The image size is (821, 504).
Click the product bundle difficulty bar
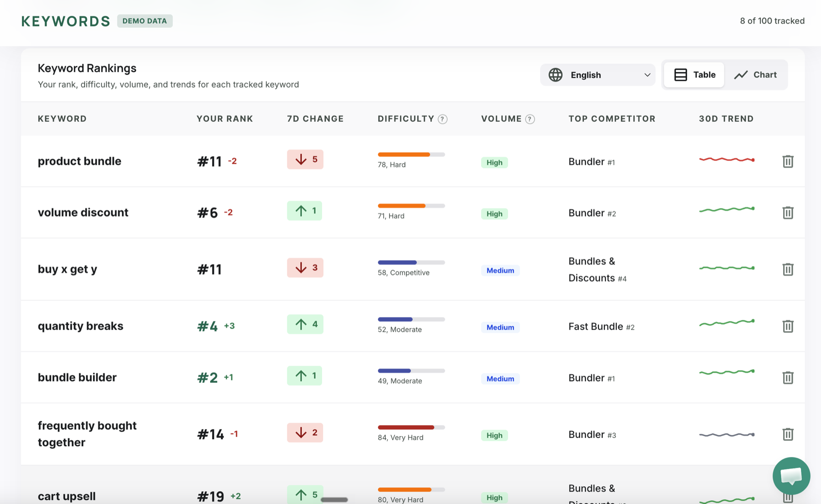[411, 155]
